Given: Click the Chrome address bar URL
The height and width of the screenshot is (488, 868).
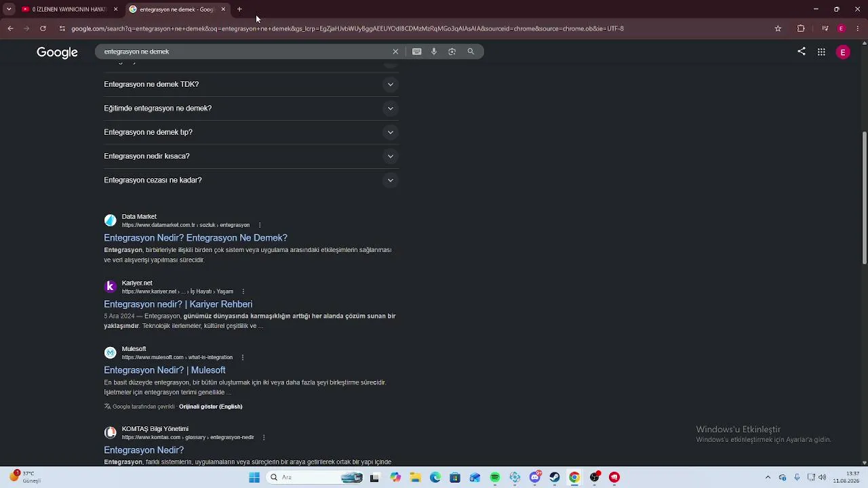Looking at the screenshot, I should [347, 28].
